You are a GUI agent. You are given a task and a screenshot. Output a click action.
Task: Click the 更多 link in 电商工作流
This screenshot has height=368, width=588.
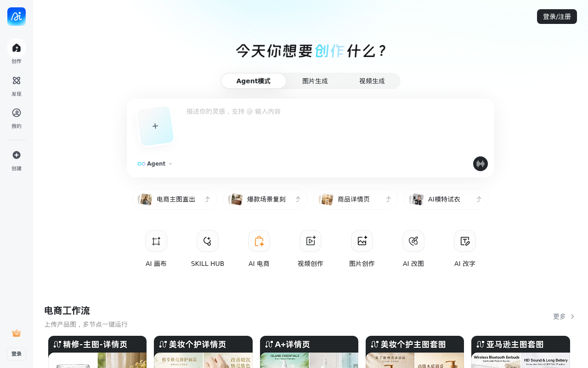pos(560,316)
